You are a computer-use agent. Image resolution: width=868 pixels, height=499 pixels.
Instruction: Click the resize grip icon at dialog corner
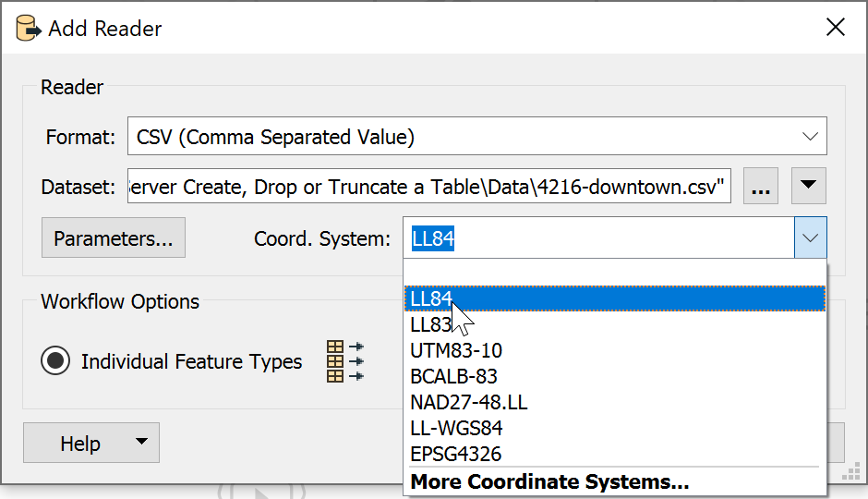[851, 470]
